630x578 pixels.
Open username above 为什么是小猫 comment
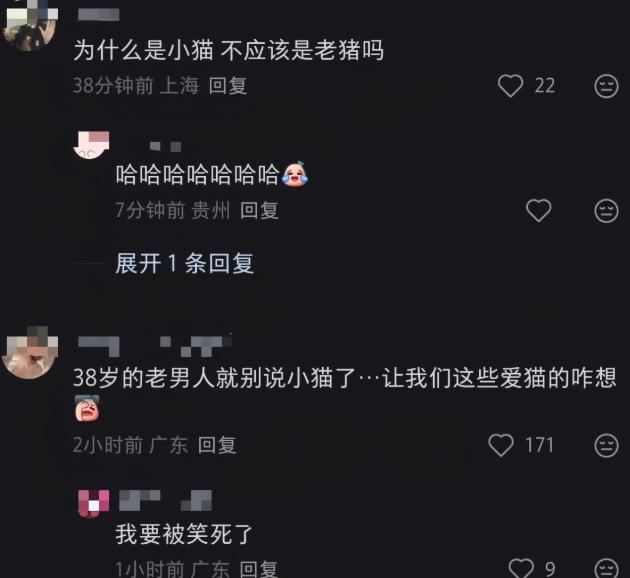tap(98, 14)
